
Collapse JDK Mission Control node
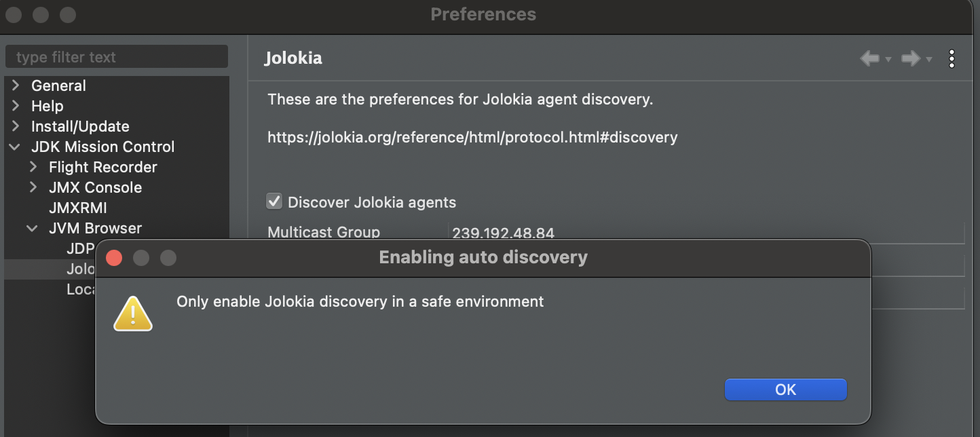tap(16, 147)
